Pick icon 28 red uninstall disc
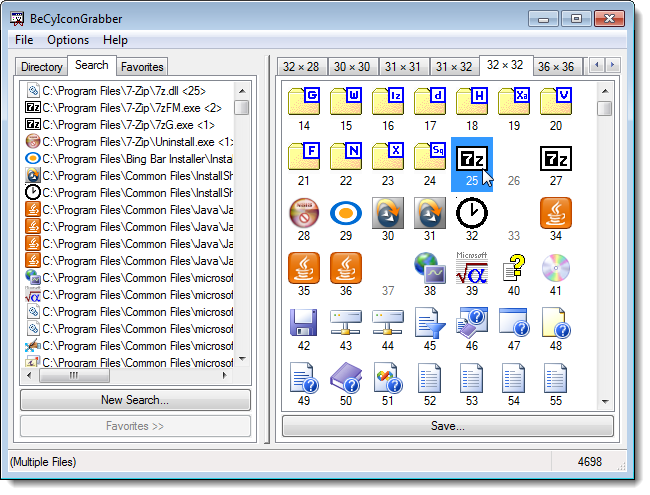 [304, 213]
